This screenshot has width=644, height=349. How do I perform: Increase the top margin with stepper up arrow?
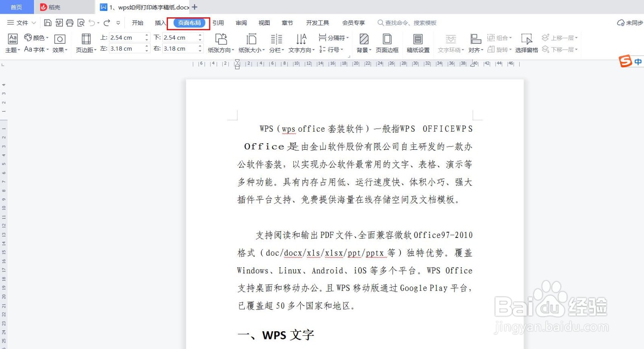click(147, 35)
